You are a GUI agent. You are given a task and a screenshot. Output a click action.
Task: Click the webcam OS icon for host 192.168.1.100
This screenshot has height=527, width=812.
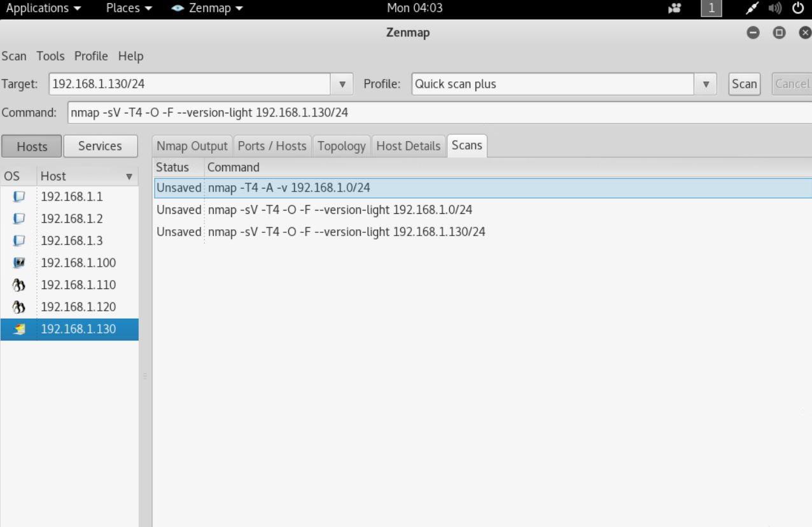[18, 262]
